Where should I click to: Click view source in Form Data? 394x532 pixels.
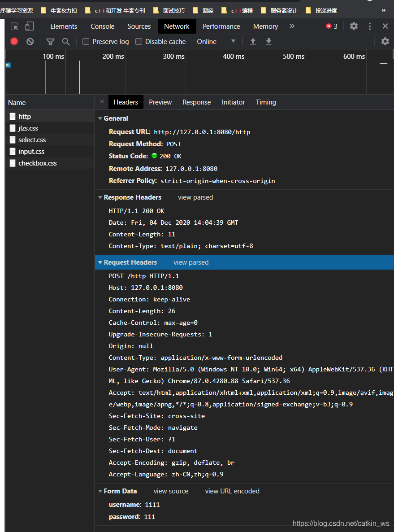pos(171,491)
